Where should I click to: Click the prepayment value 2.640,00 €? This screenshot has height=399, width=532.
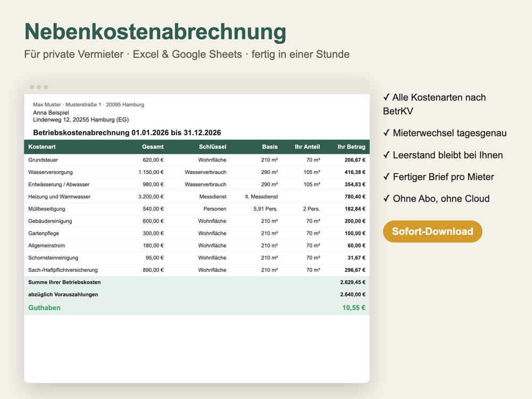click(353, 294)
